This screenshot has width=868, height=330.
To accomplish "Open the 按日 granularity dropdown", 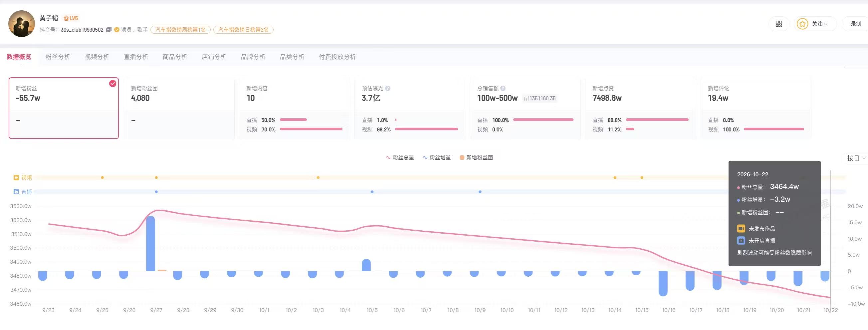I will pos(856,158).
